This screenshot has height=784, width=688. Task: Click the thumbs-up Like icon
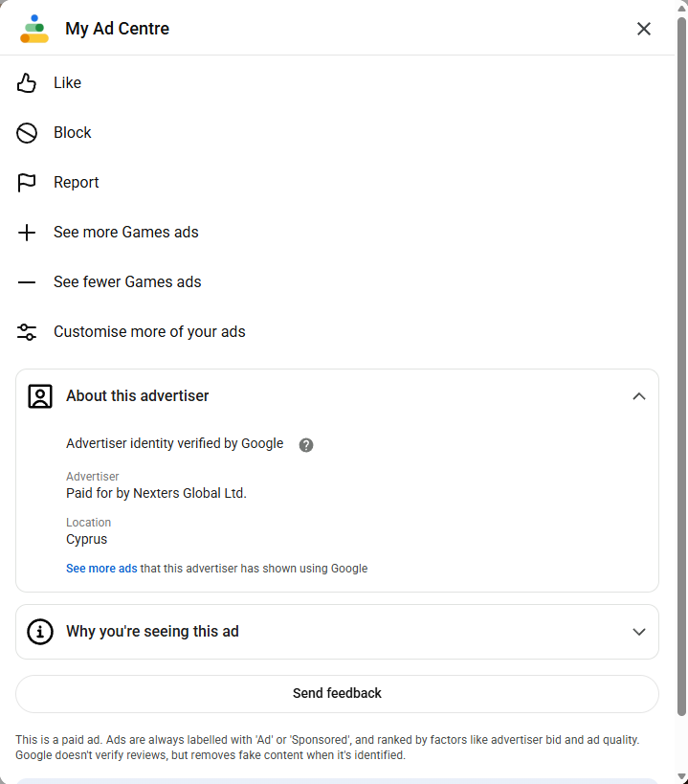pos(27,83)
